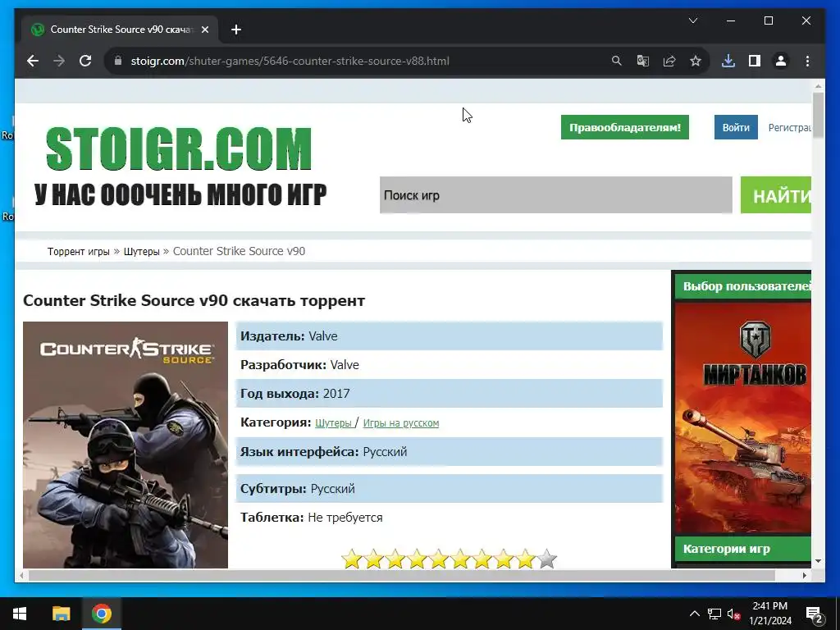Screen dimensions: 840x630
Task: Click Chrome icon in the taskbar
Action: 101,614
